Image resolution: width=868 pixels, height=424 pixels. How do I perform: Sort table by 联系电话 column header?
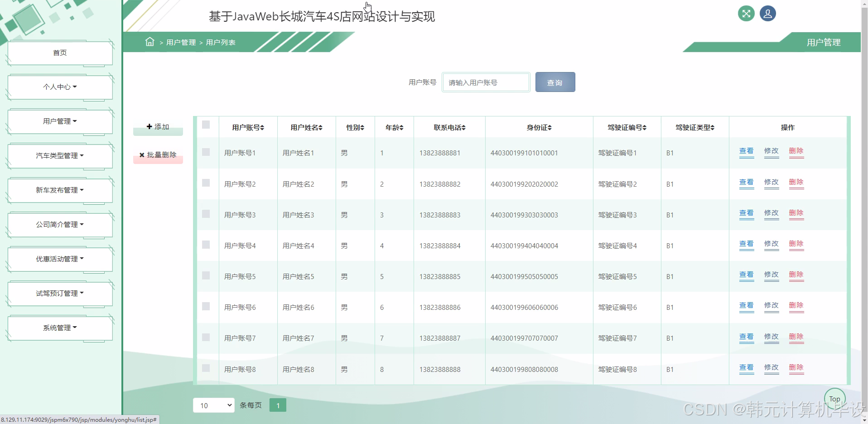pos(449,128)
